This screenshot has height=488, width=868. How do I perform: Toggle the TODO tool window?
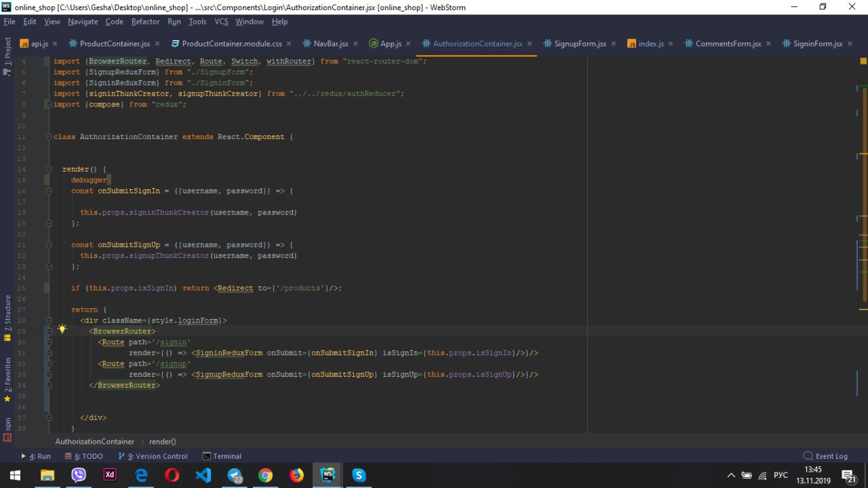(x=84, y=456)
